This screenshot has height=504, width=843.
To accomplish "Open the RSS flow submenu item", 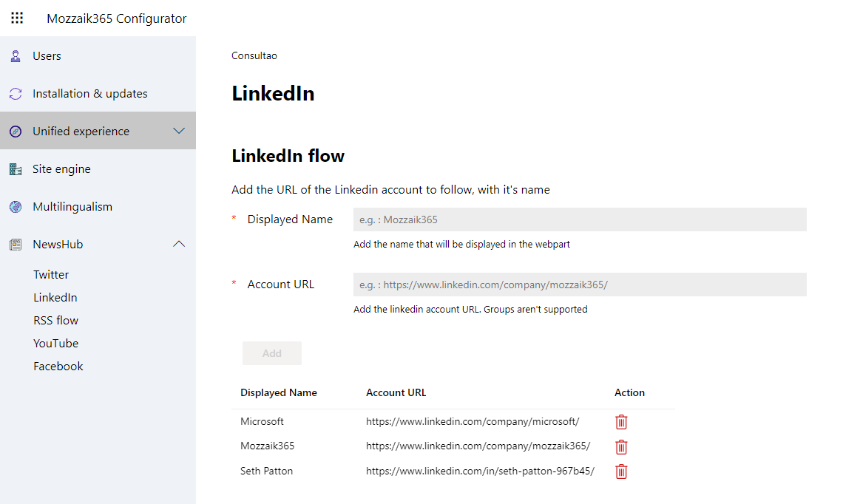I will pyautogui.click(x=56, y=321).
